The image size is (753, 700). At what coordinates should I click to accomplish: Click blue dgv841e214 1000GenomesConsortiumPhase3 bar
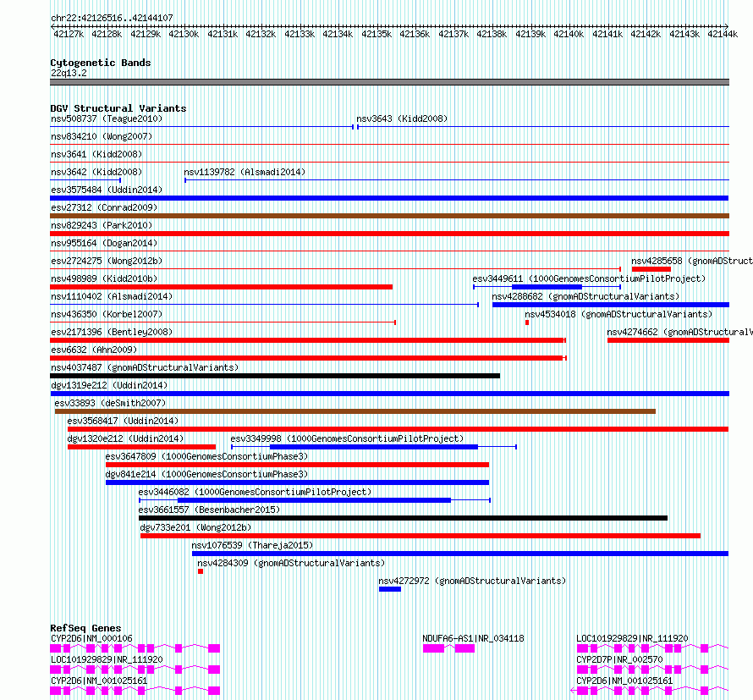click(x=297, y=482)
